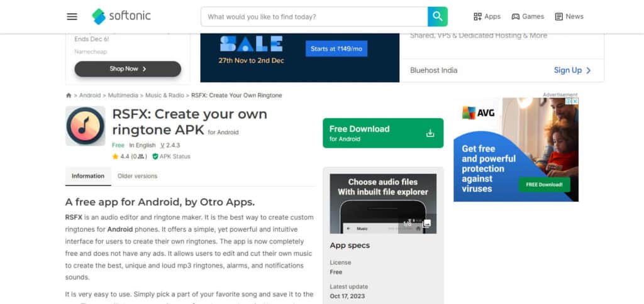Screen dimensions: 644x304
Task: Click Starts at ₹149/mo banner button
Action: pyautogui.click(x=336, y=49)
